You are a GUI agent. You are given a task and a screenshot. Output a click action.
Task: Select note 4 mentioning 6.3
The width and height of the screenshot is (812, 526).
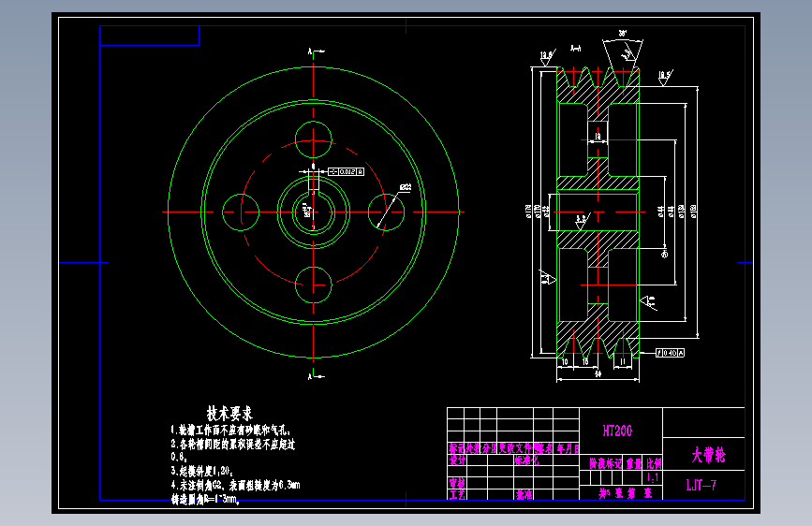tap(236, 485)
